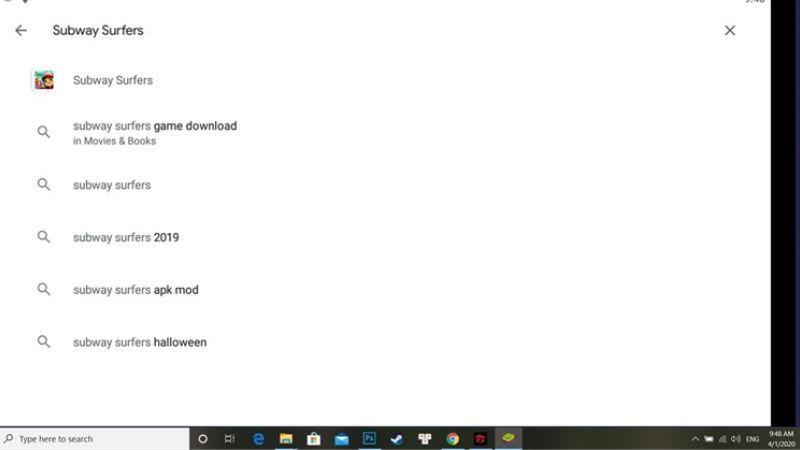The width and height of the screenshot is (800, 450).
Task: Click the volume speaker icon in tray
Action: click(x=735, y=439)
